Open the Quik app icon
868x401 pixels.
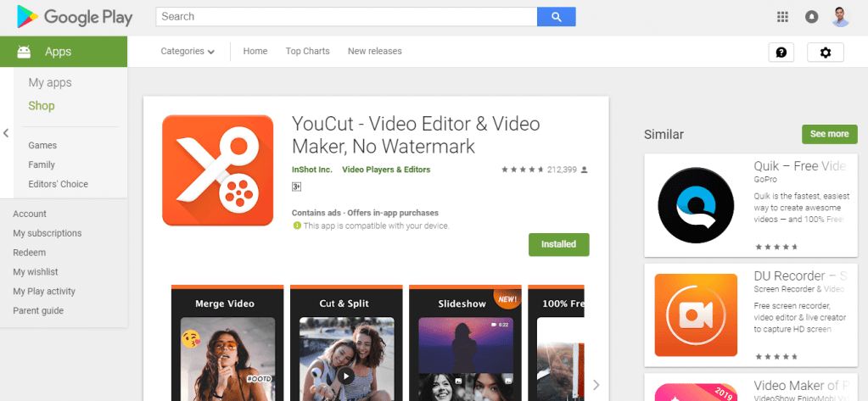pos(696,205)
